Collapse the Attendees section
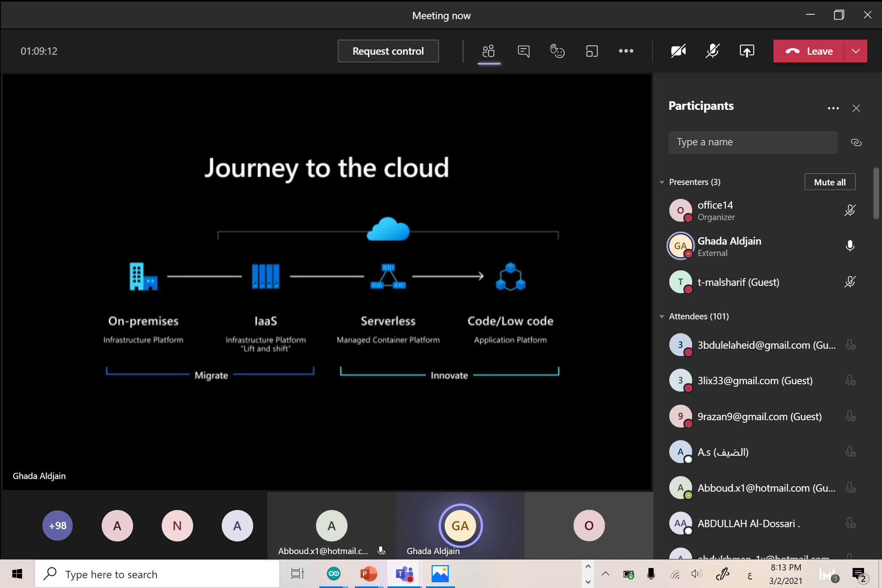Screen dimensions: 882x588 click(x=662, y=316)
